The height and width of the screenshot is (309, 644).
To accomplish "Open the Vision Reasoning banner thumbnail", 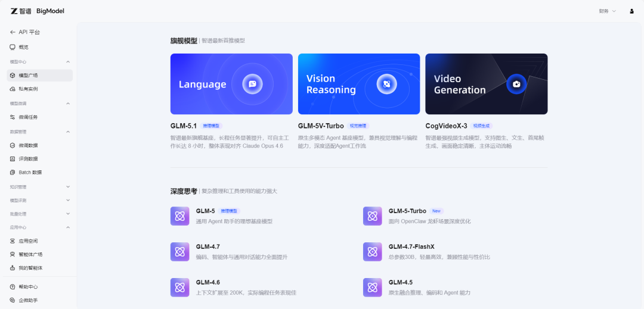I will (359, 84).
